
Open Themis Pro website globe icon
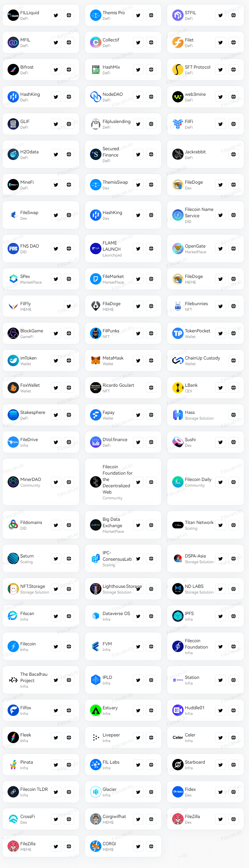coord(151,15)
